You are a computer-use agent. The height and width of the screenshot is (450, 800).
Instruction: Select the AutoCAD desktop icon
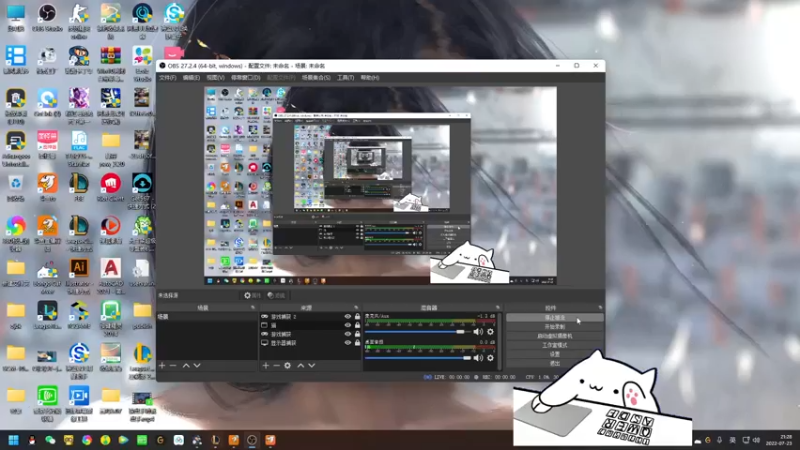click(110, 276)
